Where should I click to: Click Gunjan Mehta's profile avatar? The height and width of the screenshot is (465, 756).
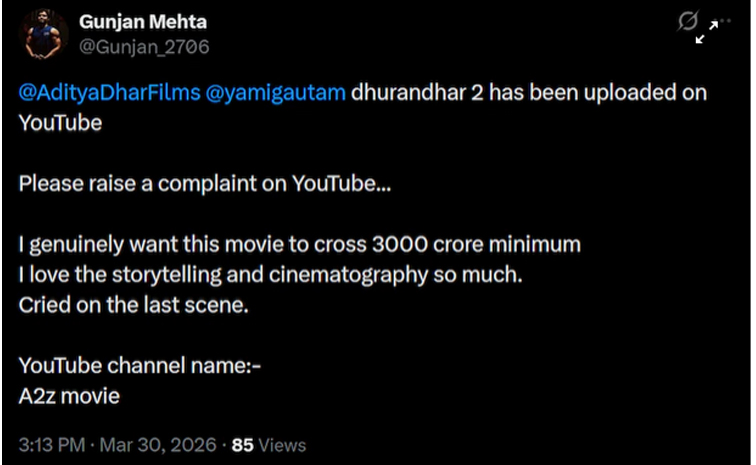42,34
